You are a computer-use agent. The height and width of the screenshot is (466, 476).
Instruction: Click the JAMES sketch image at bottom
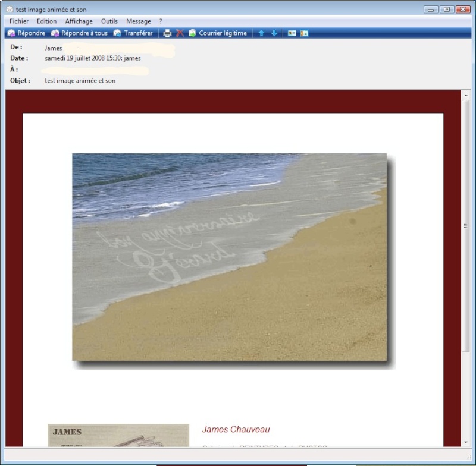click(118, 435)
